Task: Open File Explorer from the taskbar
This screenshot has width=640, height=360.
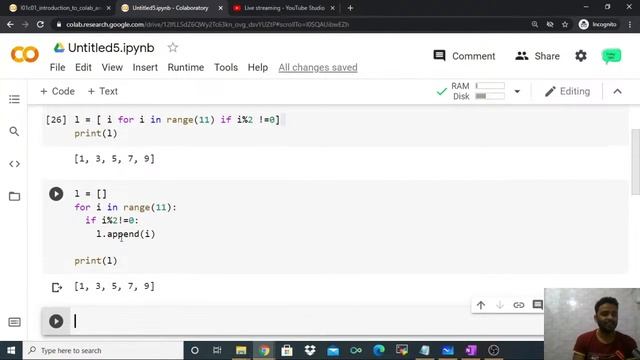Action: coord(241,351)
